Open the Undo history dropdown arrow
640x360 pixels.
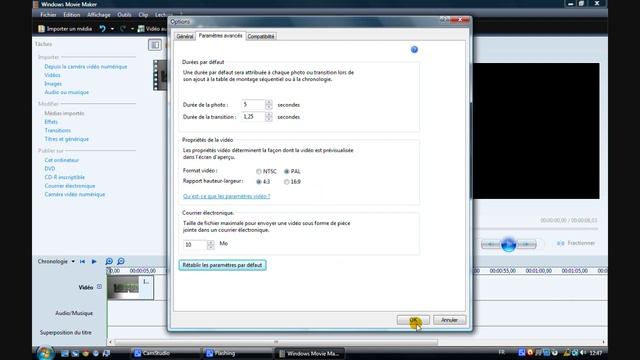pos(112,29)
